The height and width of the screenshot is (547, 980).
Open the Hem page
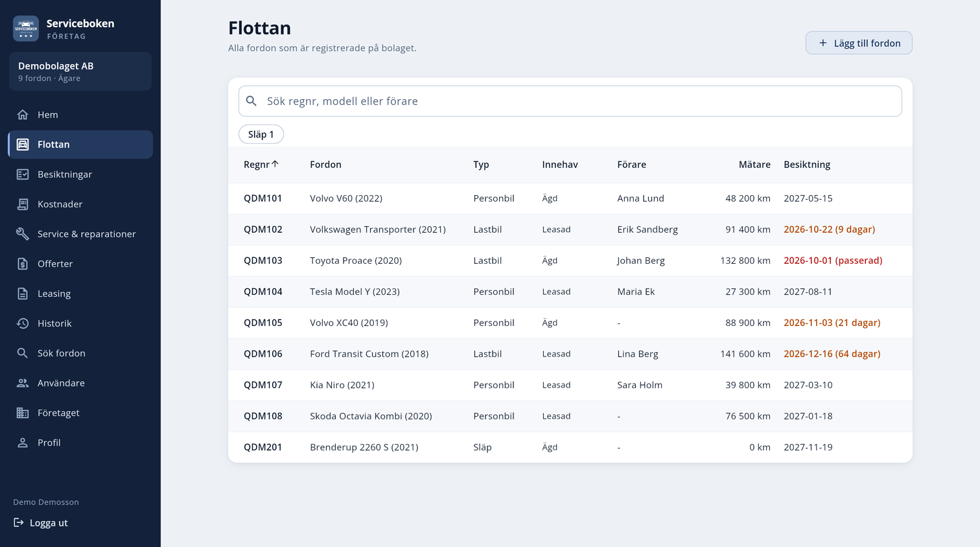(80, 115)
